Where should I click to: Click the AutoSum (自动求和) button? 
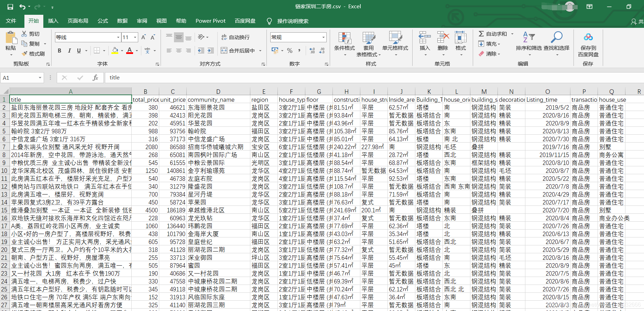(x=493, y=34)
